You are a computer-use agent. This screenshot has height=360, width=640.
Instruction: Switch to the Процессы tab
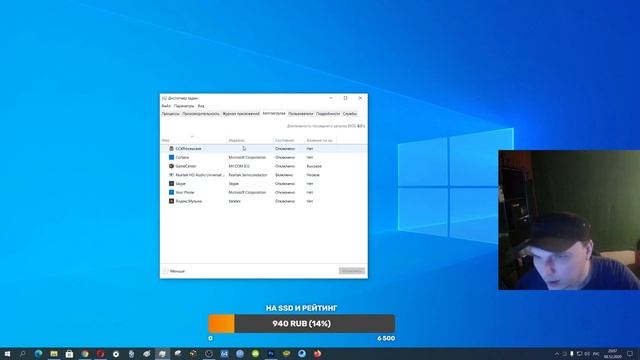pos(170,114)
